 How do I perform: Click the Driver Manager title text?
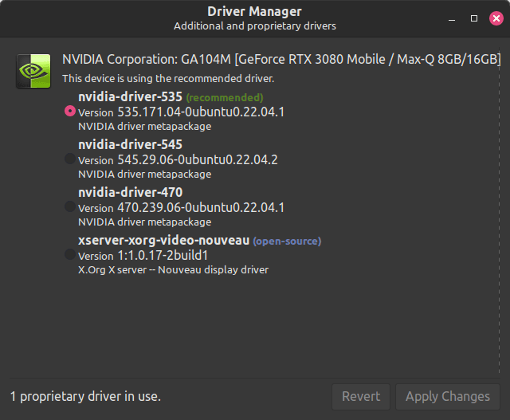pyautogui.click(x=255, y=12)
